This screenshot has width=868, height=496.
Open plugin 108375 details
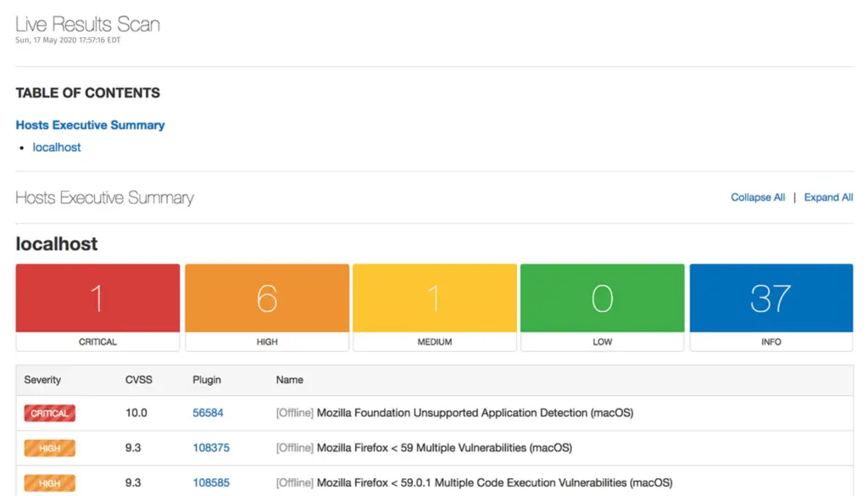210,448
